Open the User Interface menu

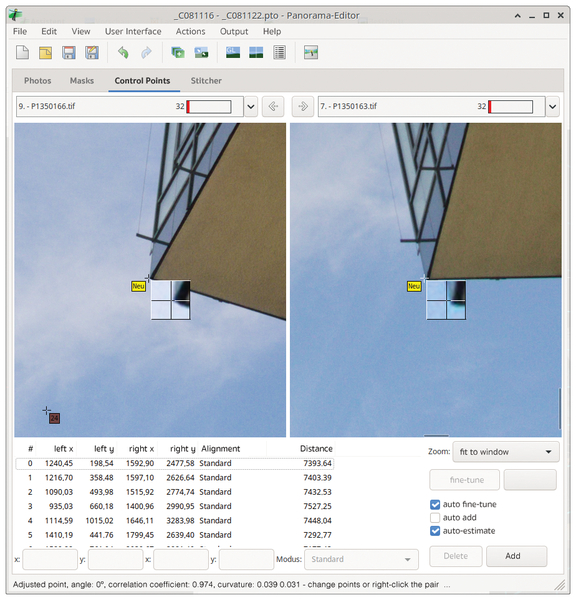[133, 31]
